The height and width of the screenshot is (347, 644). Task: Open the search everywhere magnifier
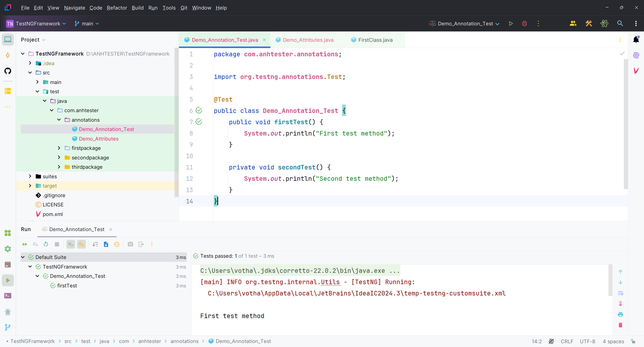[x=620, y=24]
